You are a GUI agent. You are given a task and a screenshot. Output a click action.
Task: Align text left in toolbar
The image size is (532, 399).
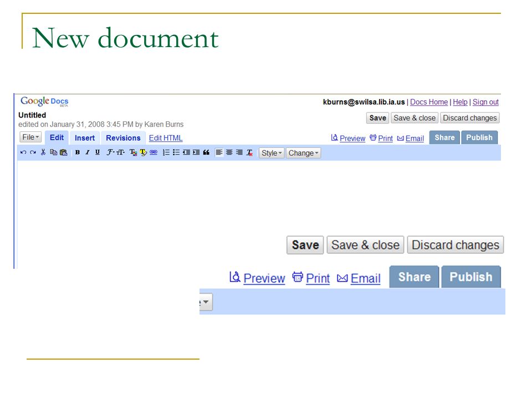[219, 152]
